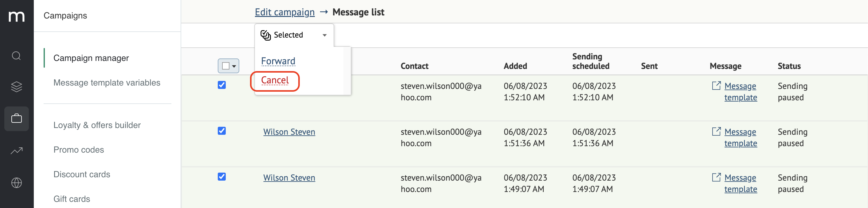Click the globe icon in the sidebar
868x208 pixels.
tap(17, 183)
